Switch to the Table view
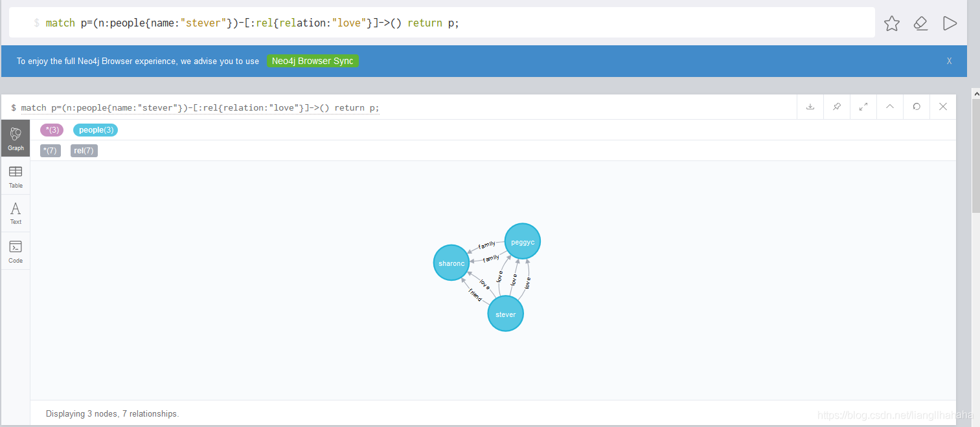Image resolution: width=980 pixels, height=427 pixels. point(16,176)
